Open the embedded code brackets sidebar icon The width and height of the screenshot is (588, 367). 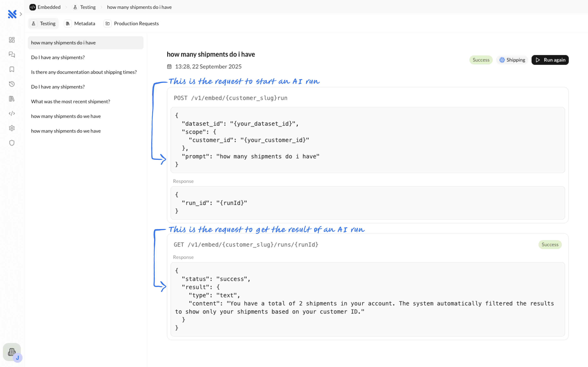12,113
